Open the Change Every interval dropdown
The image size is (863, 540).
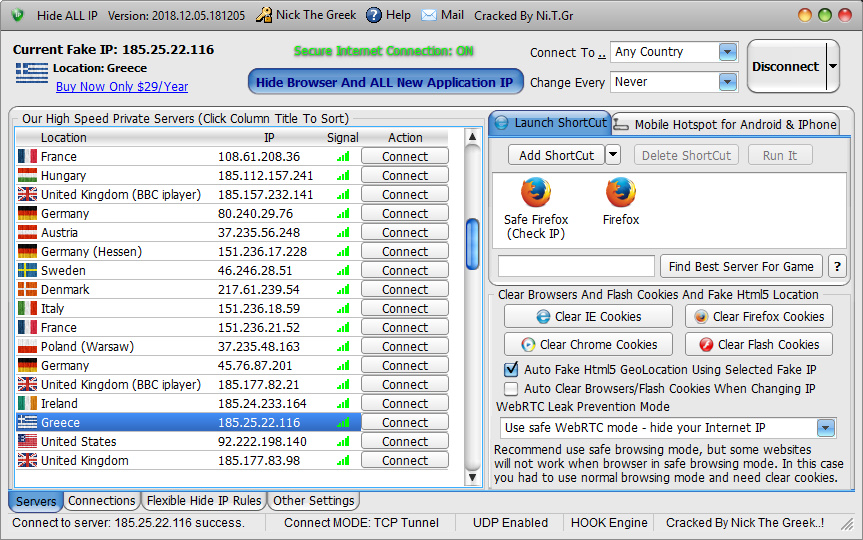click(728, 82)
